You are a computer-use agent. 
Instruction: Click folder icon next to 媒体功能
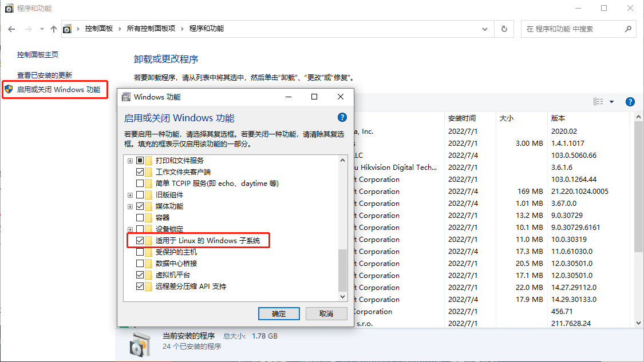click(x=149, y=206)
